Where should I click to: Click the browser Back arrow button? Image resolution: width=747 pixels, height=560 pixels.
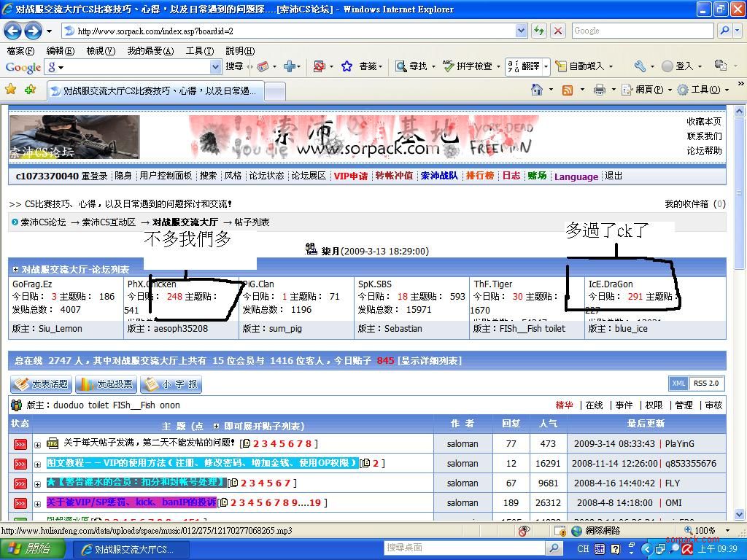(13, 31)
